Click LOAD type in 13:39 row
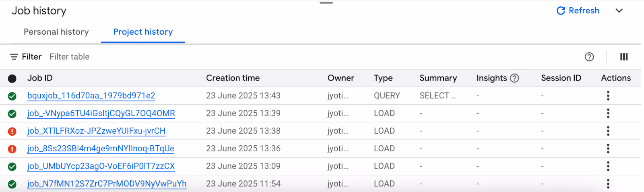The image size is (644, 192). [x=384, y=114]
